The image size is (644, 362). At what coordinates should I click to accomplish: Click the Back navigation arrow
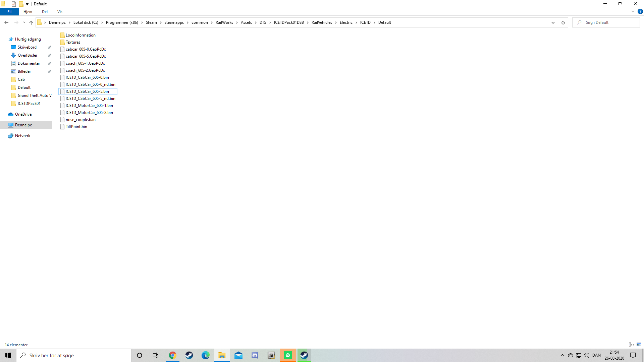point(6,22)
